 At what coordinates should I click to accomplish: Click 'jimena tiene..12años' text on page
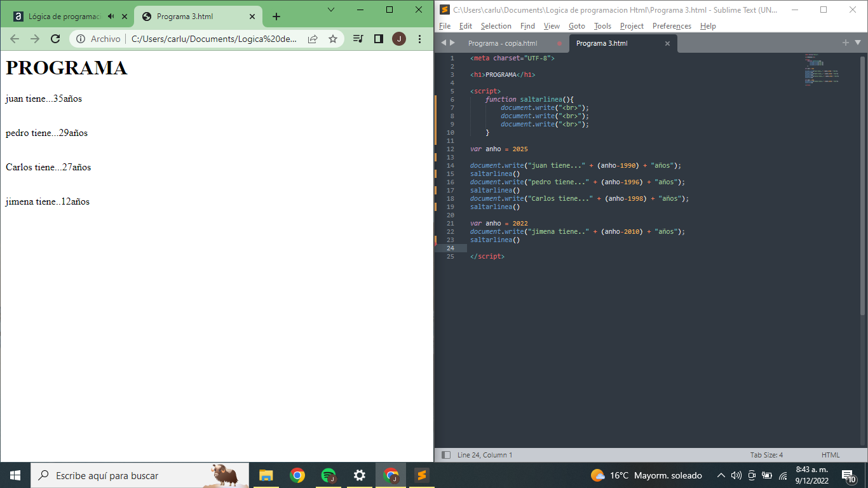click(48, 201)
